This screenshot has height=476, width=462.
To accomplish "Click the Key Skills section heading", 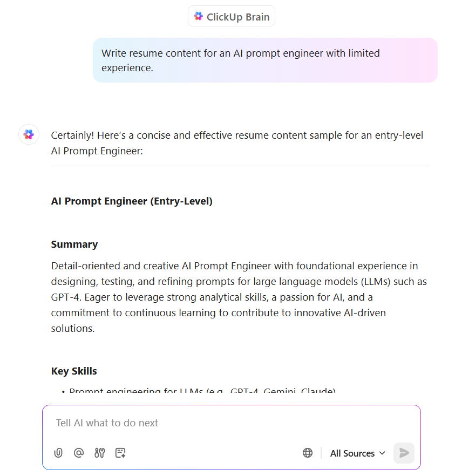I will (x=74, y=371).
